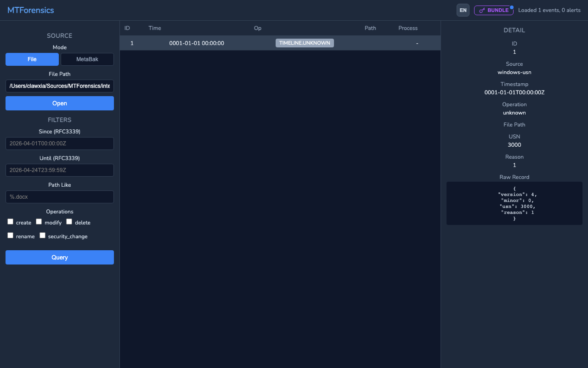Click the MTForensics app title

click(x=31, y=10)
